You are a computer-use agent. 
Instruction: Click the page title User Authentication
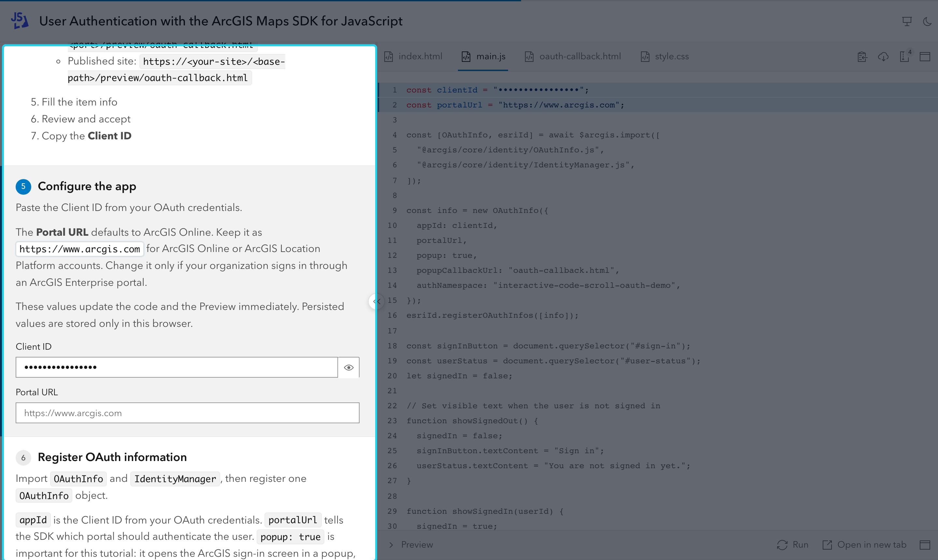tap(221, 21)
